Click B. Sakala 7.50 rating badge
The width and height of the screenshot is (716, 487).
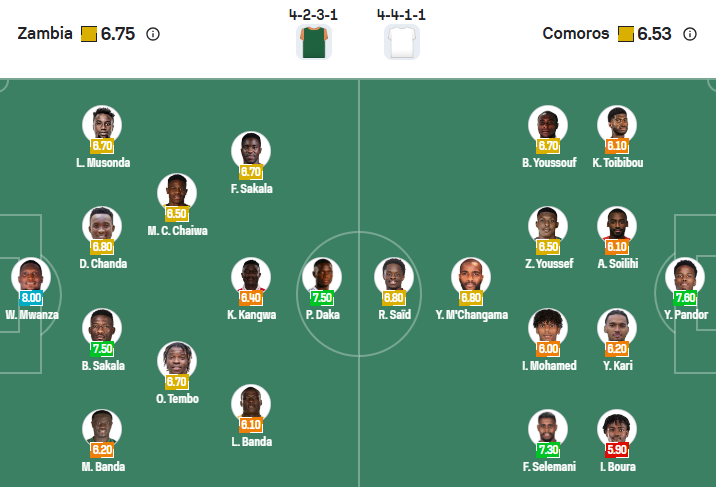[102, 348]
